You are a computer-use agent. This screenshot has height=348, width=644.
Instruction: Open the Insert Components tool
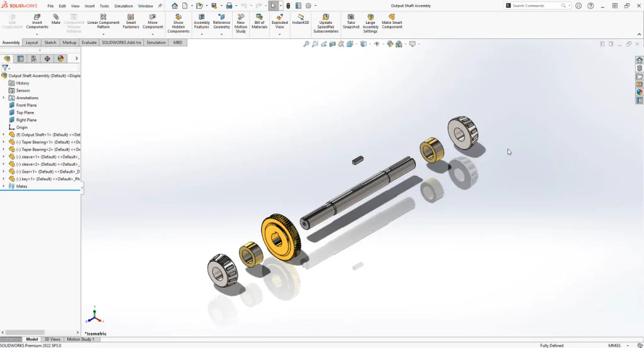point(37,22)
